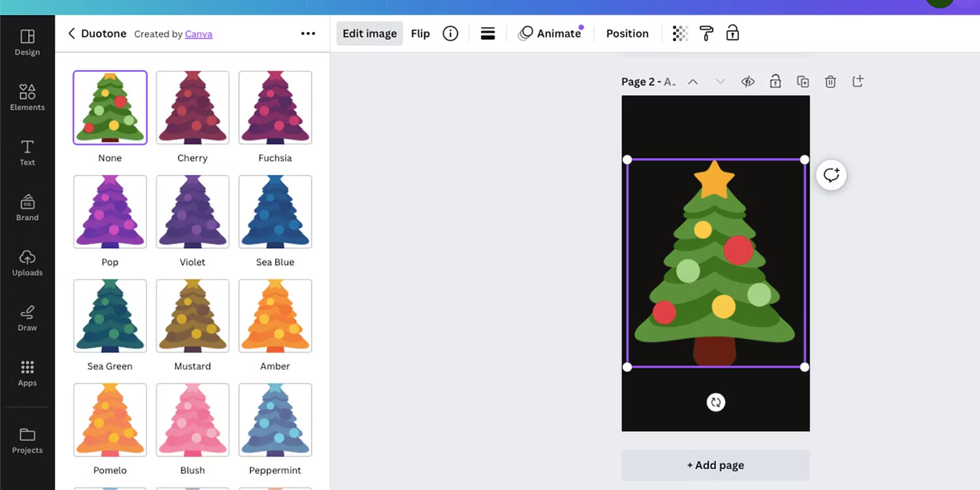Open the Elements panel in sidebar
Screen dimensions: 980x490
coord(27,97)
